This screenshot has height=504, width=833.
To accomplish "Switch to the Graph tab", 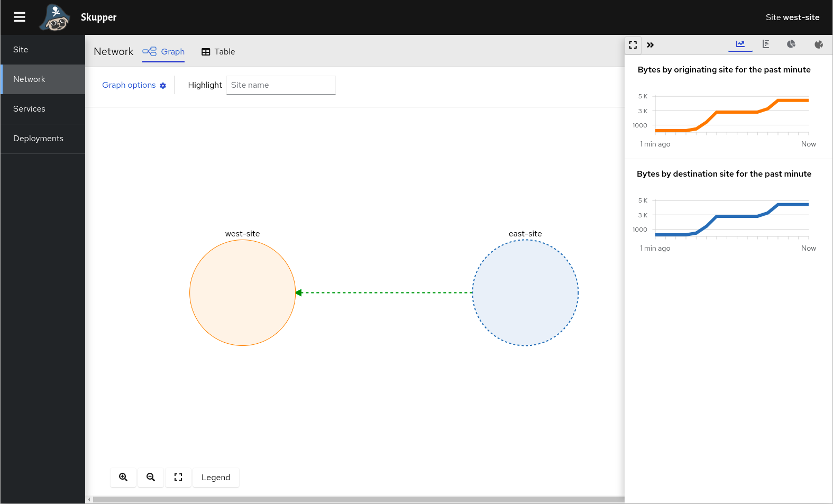I will (x=163, y=52).
